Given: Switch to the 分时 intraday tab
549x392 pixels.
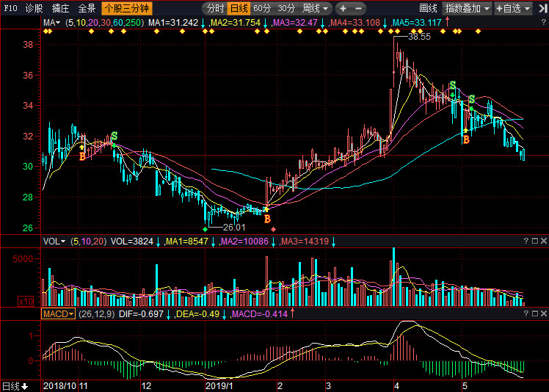Looking at the screenshot, I should [215, 8].
